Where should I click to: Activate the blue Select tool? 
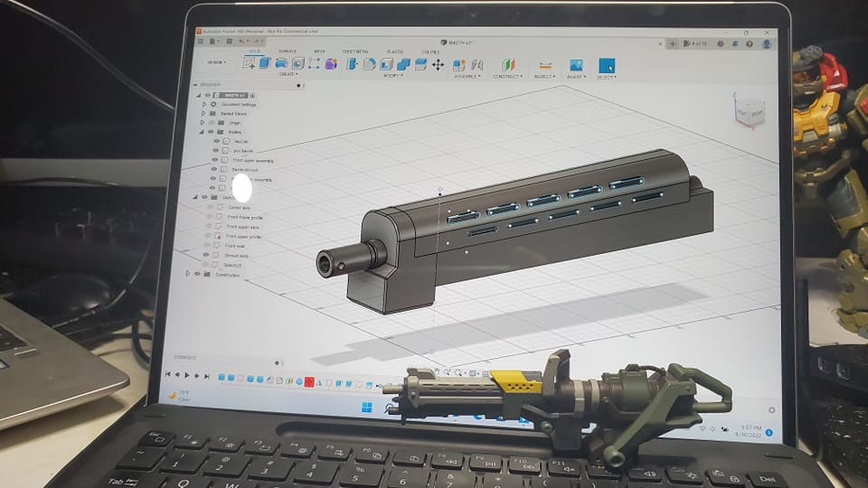[607, 66]
